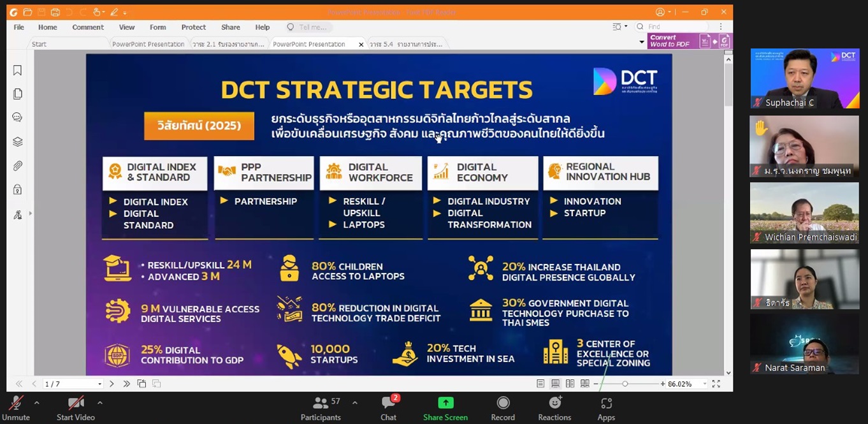Click the Find search field
The height and width of the screenshot is (424, 868).
(x=672, y=27)
